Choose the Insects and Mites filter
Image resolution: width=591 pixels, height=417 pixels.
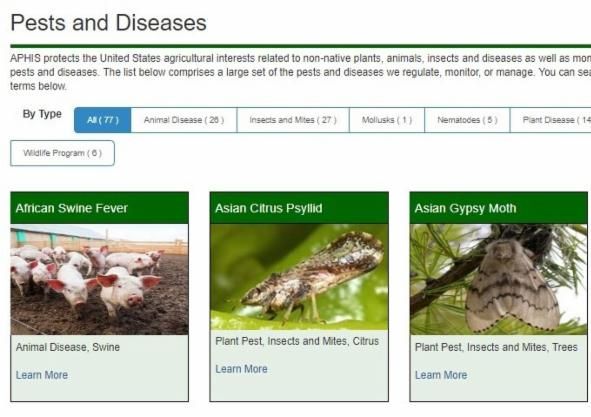tap(293, 120)
